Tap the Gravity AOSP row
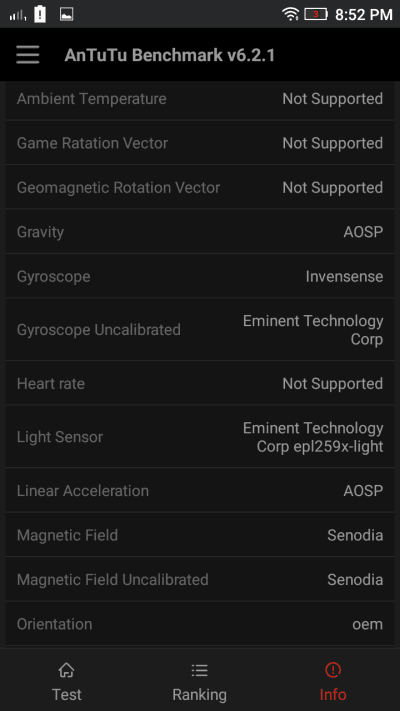The width and height of the screenshot is (400, 711). (200, 232)
